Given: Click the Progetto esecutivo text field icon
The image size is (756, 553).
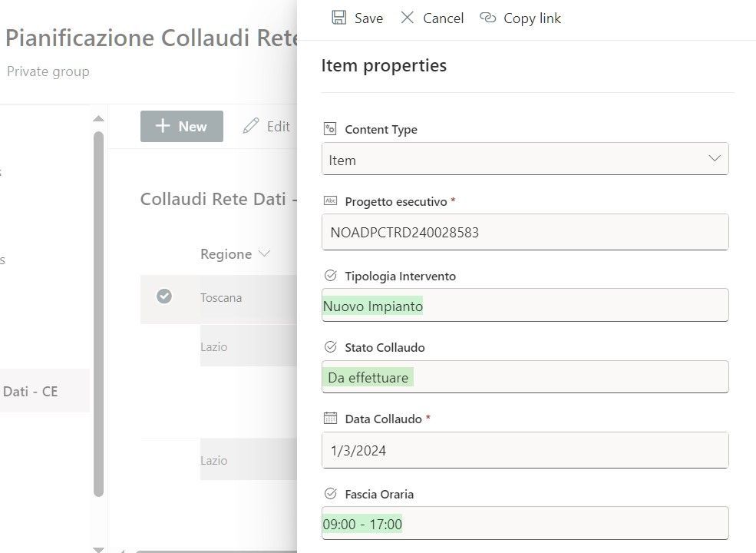Looking at the screenshot, I should [330, 201].
